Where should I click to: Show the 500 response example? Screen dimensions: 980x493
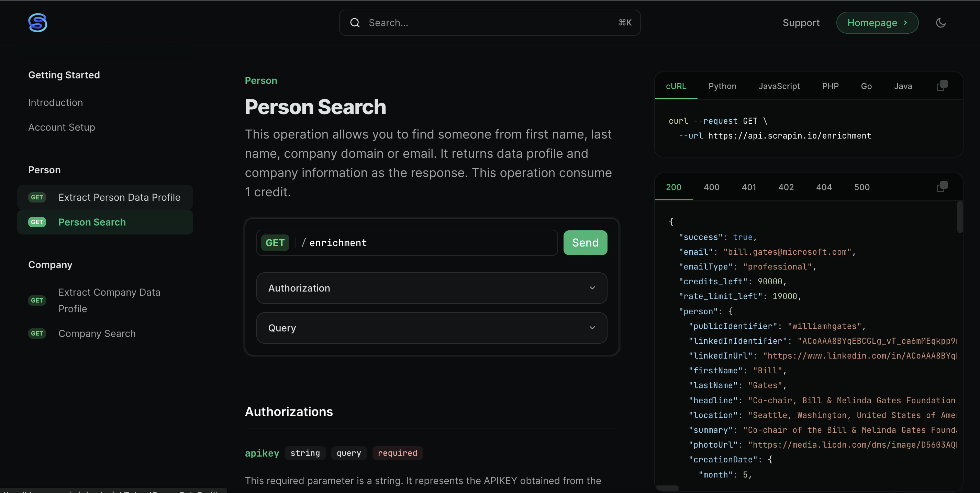[x=862, y=187]
